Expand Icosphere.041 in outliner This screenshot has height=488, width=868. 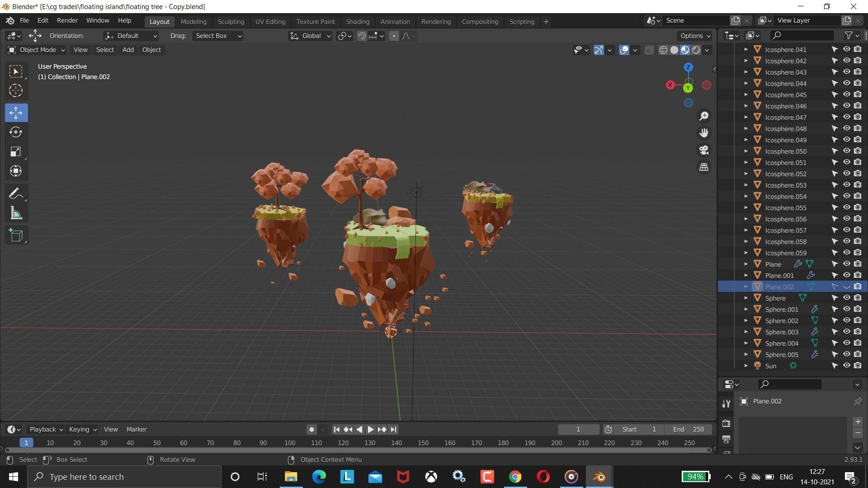(746, 49)
